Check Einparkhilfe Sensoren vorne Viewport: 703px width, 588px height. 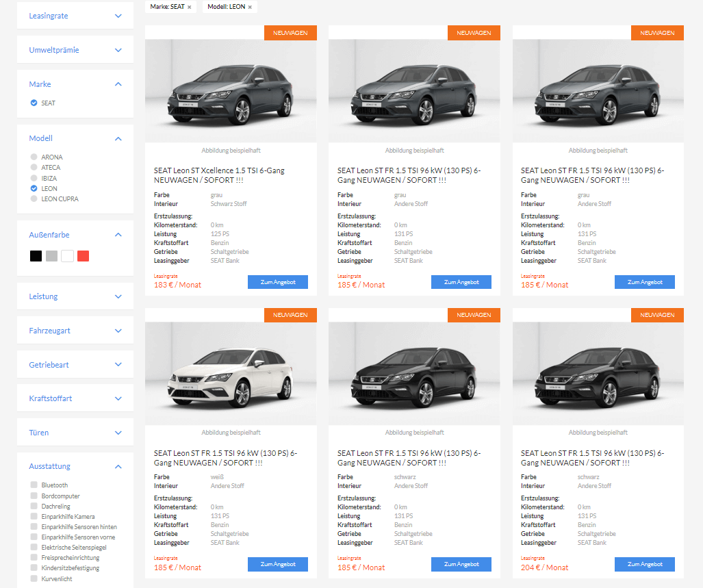coord(34,537)
